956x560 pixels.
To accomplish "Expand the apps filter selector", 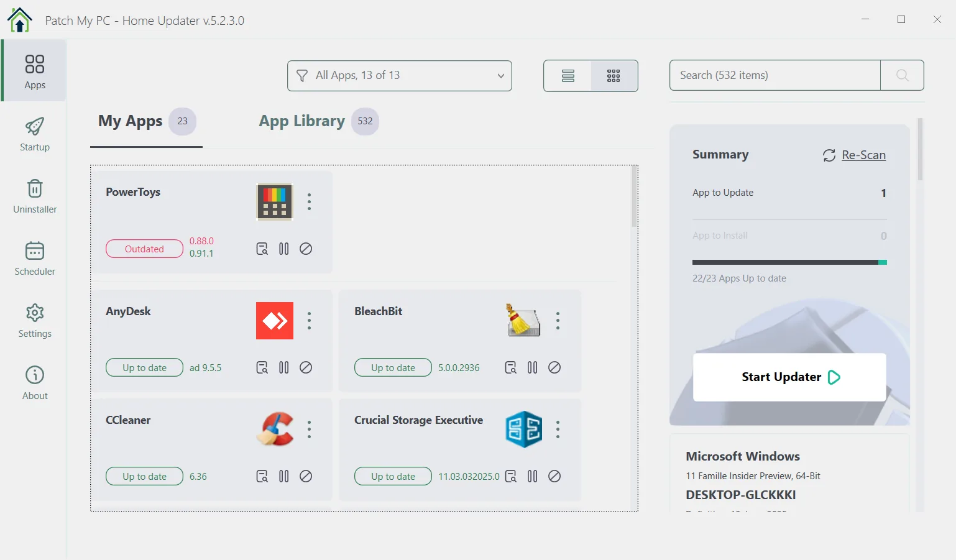I will click(x=500, y=75).
